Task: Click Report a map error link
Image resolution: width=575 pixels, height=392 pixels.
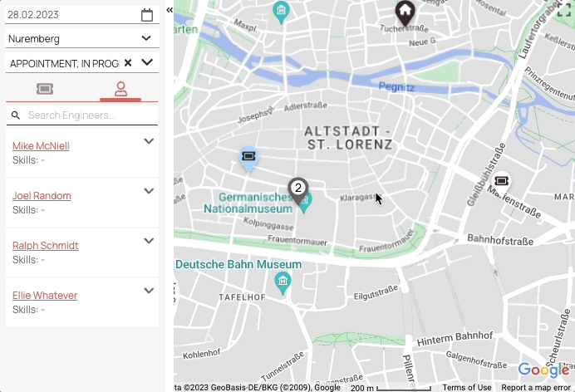Action: pyautogui.click(x=537, y=387)
